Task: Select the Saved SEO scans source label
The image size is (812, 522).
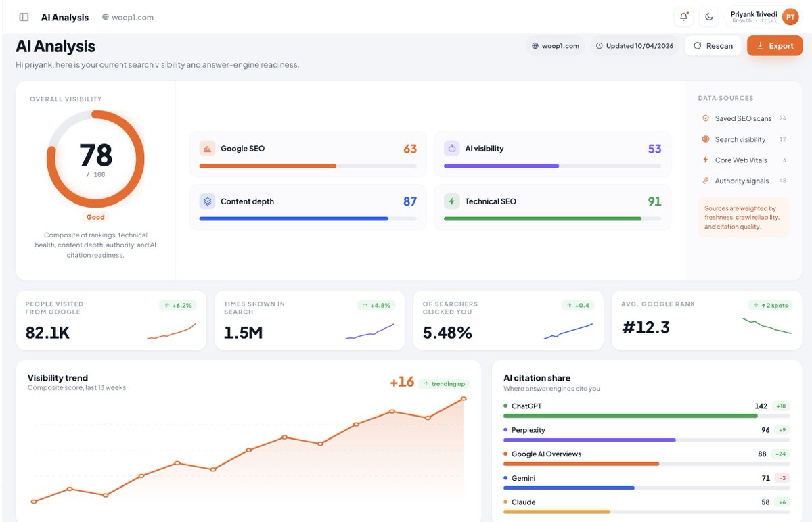Action: [743, 118]
